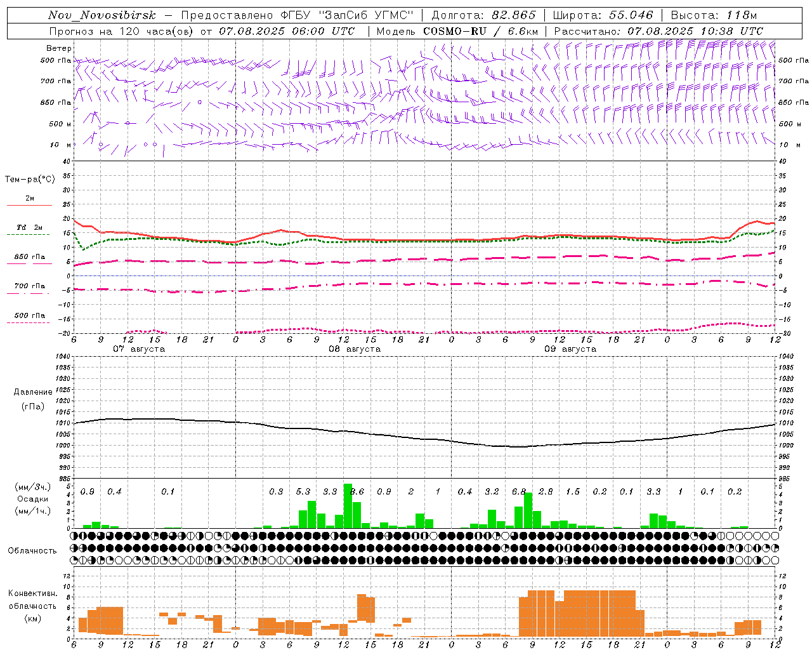Screen dimensions: 812x650
Task: Click the precipitation value "8.6"
Action: (x=357, y=491)
